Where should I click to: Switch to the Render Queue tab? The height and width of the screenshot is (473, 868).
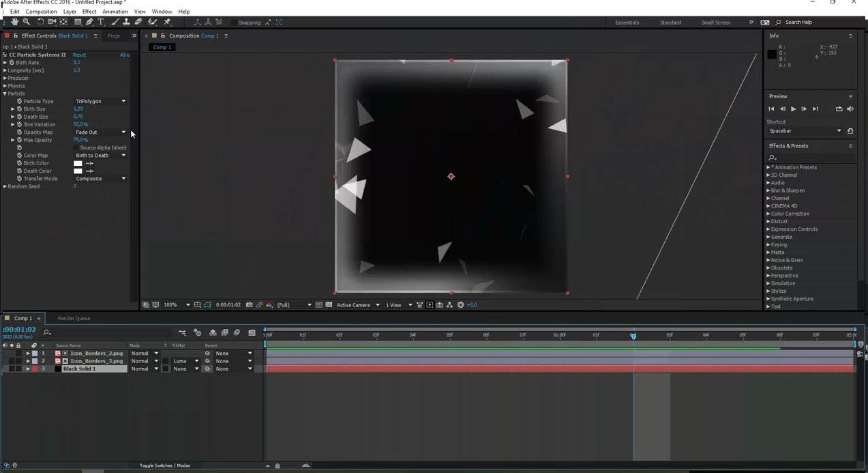tap(74, 318)
